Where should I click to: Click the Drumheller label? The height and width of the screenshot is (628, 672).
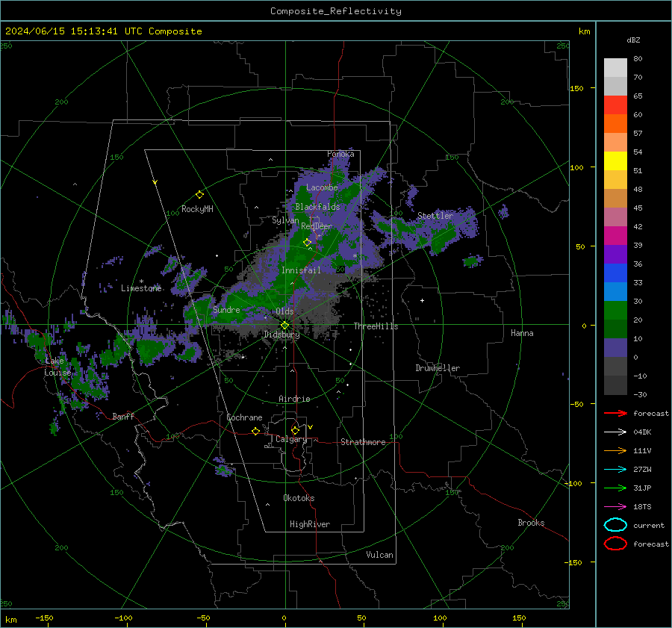(438, 368)
